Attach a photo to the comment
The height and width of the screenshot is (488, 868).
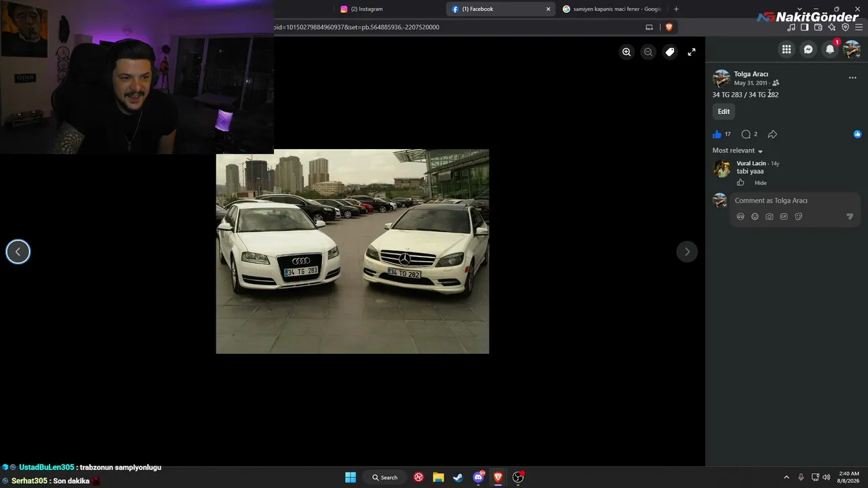tap(769, 217)
